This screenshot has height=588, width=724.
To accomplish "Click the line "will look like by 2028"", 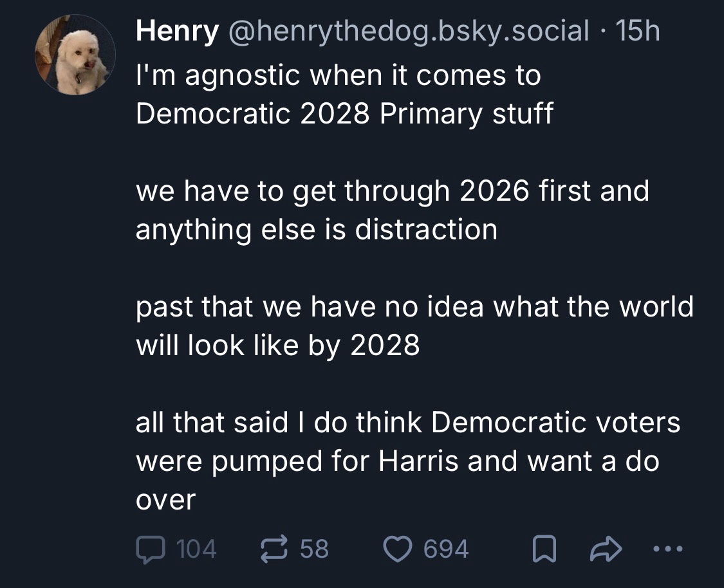I will [x=277, y=345].
